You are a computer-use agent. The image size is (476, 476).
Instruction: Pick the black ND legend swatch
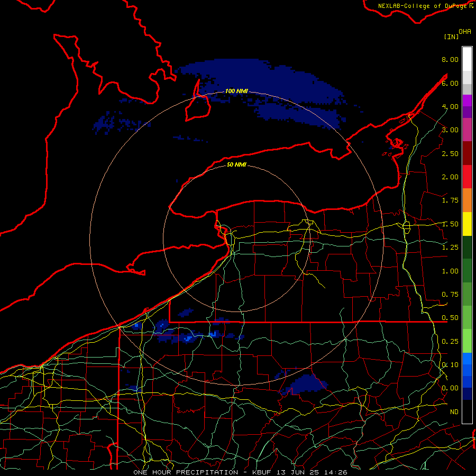(467, 411)
